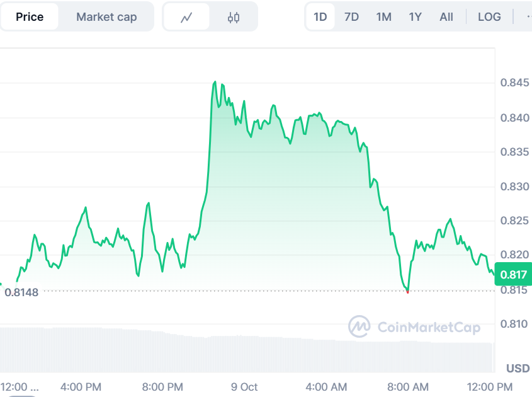Toggle the LOG scale option
The image size is (532, 397).
[x=489, y=17]
